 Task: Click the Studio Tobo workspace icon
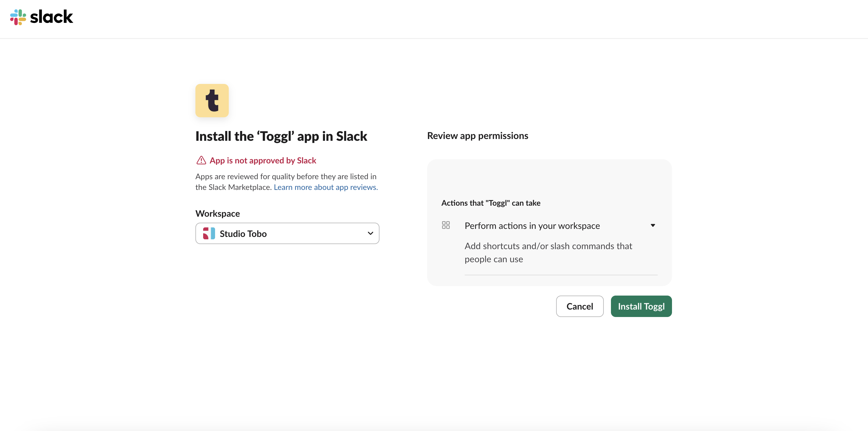tap(209, 233)
